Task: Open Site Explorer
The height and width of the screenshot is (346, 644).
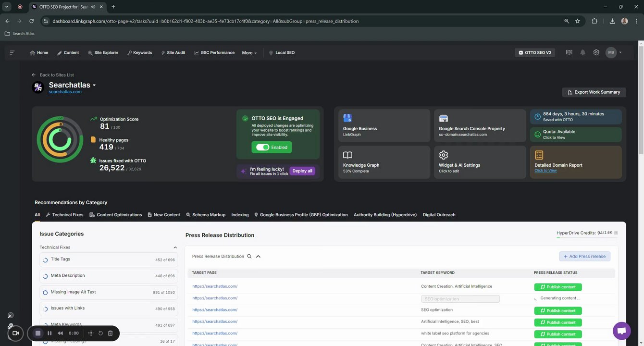Action: tap(103, 53)
